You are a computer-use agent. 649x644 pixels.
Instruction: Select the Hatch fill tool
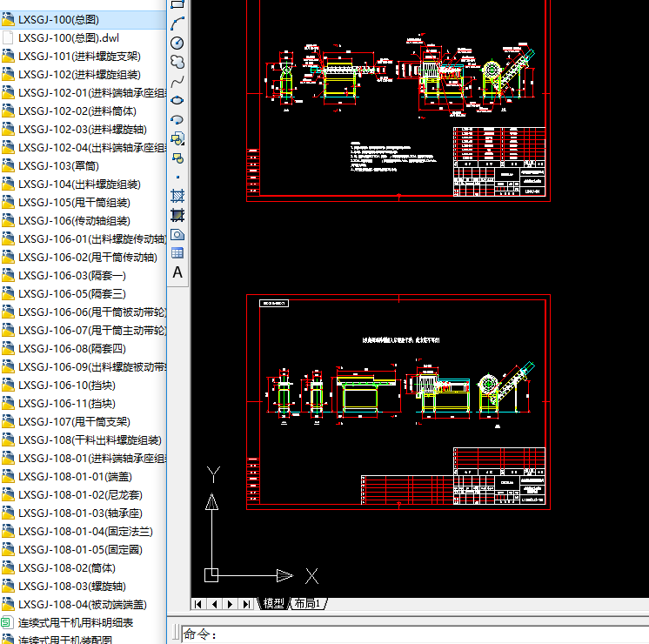[177, 196]
